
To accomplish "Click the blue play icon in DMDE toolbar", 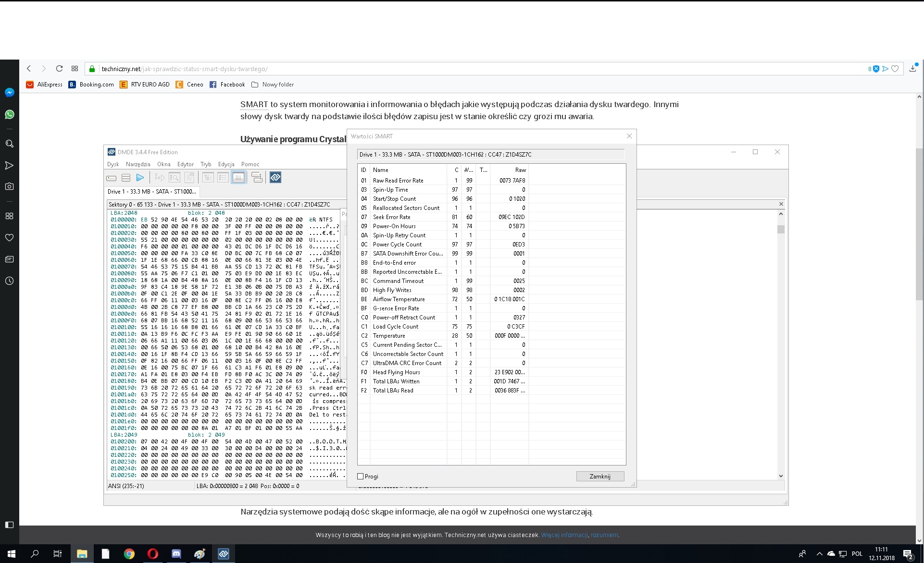I will coord(140,178).
